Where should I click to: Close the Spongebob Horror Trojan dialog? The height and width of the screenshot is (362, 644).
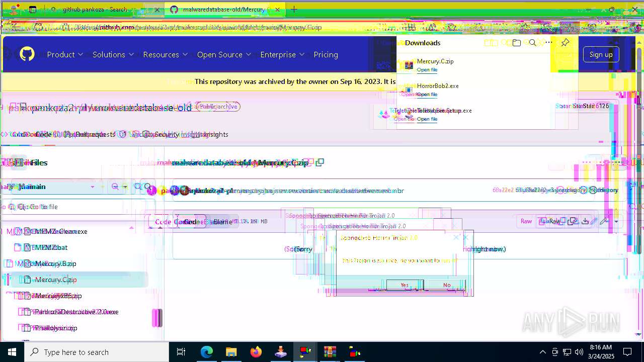pyautogui.click(x=465, y=237)
